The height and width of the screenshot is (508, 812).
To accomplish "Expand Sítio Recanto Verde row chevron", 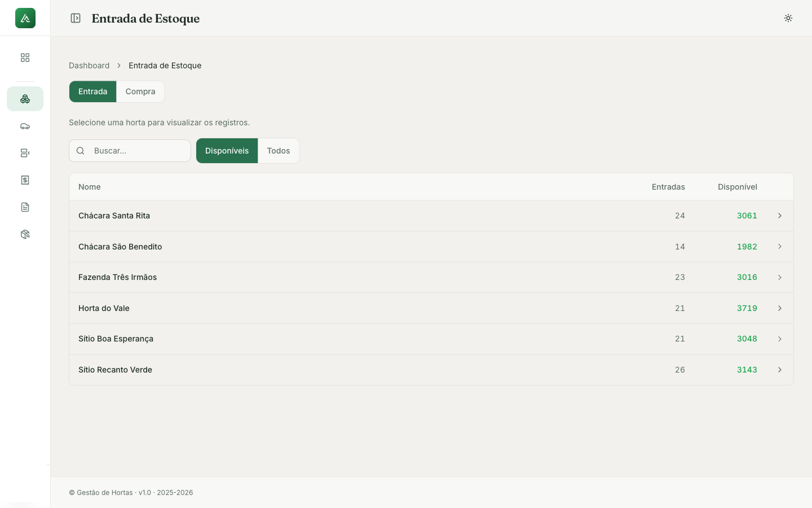I will (780, 370).
